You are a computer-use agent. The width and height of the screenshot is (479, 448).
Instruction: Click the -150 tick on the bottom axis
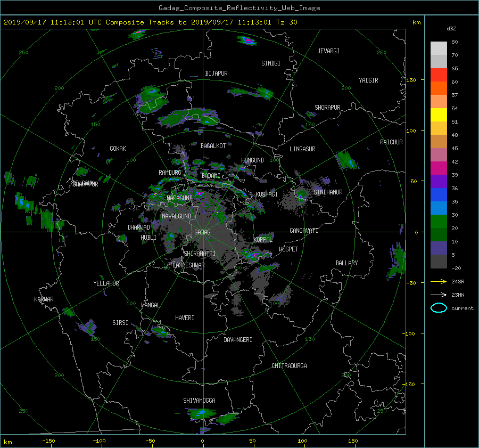click(x=48, y=441)
